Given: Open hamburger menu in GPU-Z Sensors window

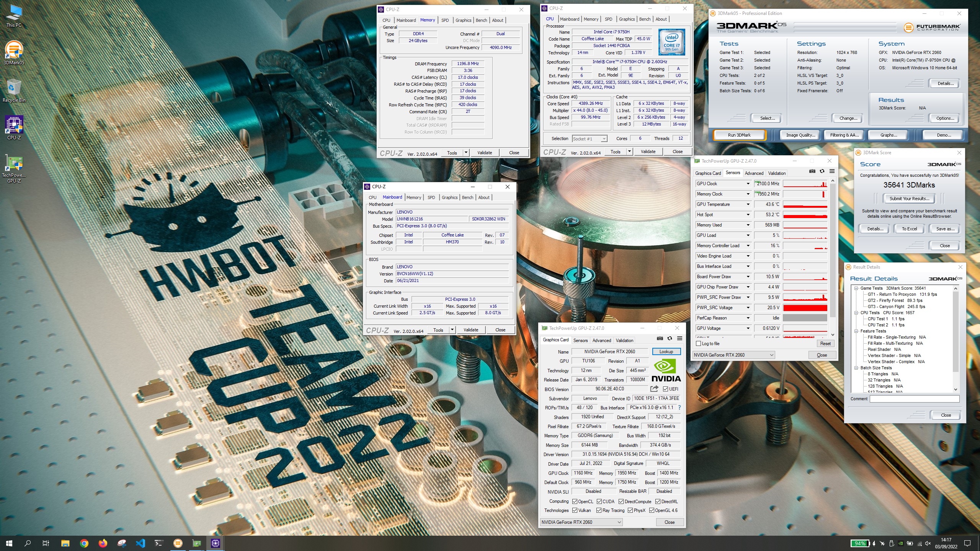Looking at the screenshot, I should pyautogui.click(x=832, y=171).
